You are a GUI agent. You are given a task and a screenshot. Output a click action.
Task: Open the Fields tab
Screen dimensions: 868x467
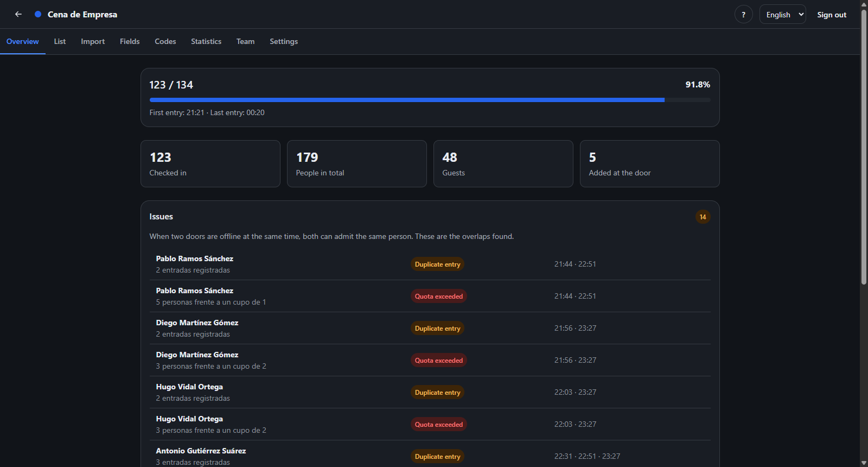pyautogui.click(x=130, y=41)
